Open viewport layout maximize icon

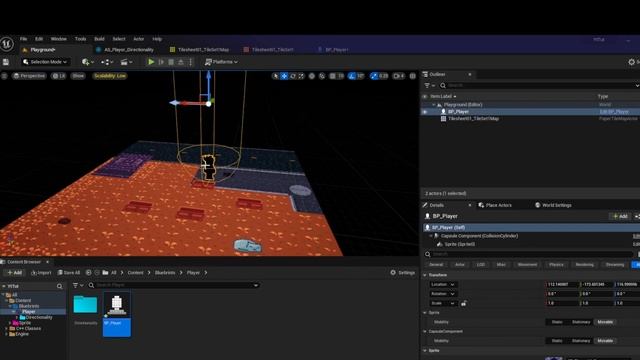point(413,76)
